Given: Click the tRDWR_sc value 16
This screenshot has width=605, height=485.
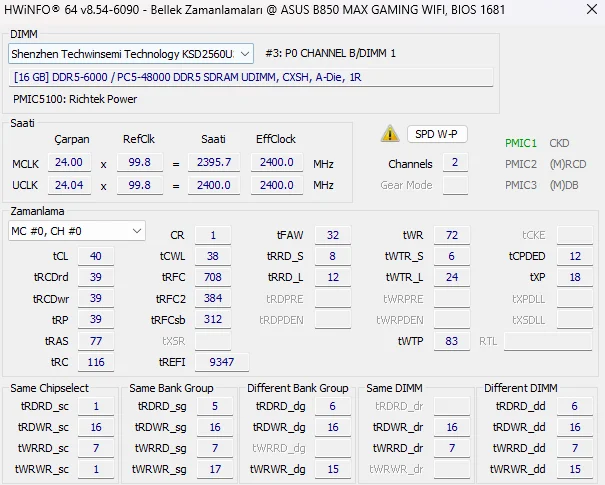Looking at the screenshot, I should [x=96, y=427].
